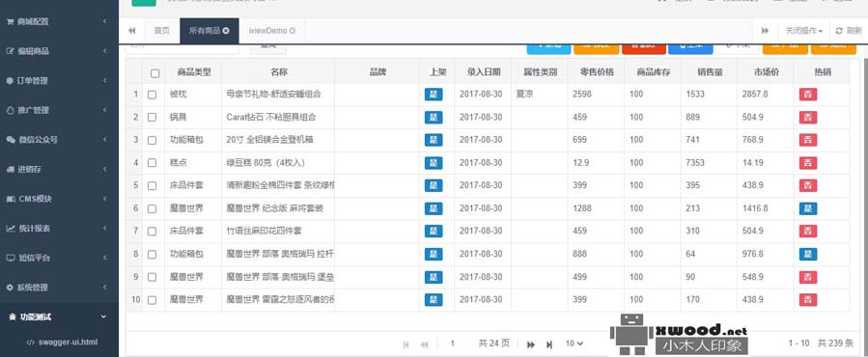Switch to the 首页 tab
The height and width of the screenshot is (357, 868).
pyautogui.click(x=161, y=31)
